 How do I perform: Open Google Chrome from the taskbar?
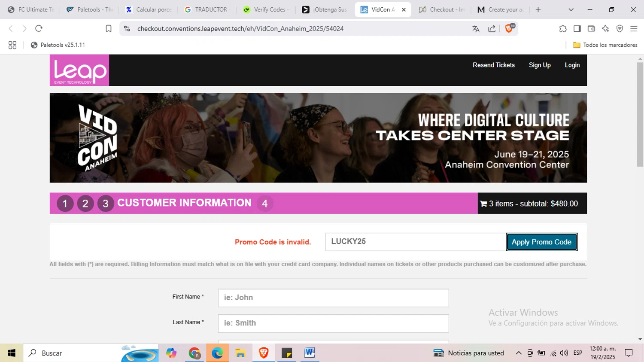click(x=194, y=353)
